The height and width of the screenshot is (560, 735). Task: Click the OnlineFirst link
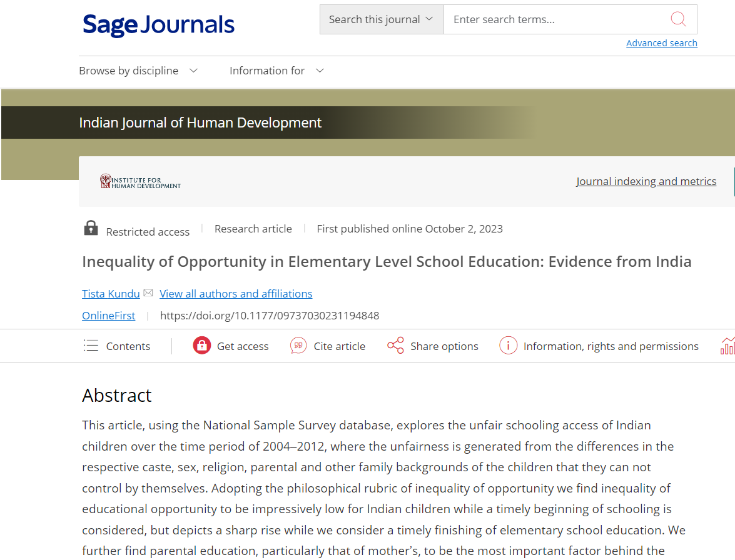click(x=108, y=316)
